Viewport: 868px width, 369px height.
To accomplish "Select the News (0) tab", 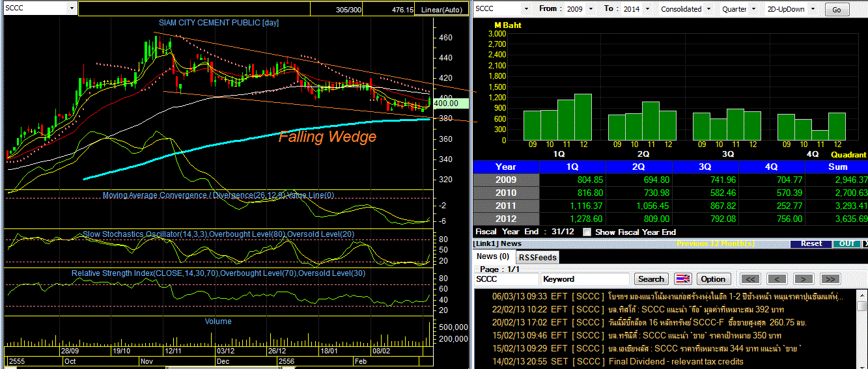I will click(x=493, y=257).
